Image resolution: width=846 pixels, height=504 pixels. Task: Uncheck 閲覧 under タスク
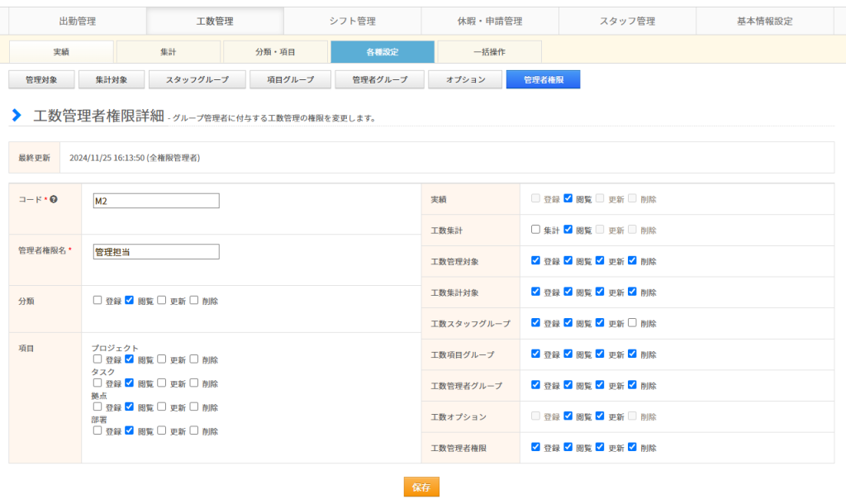[130, 383]
